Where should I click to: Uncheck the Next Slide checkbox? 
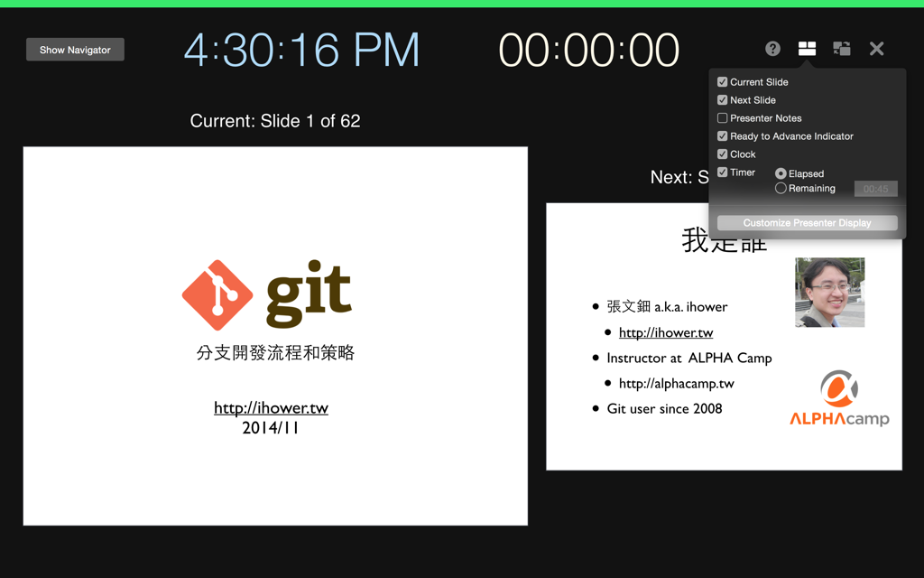(723, 100)
